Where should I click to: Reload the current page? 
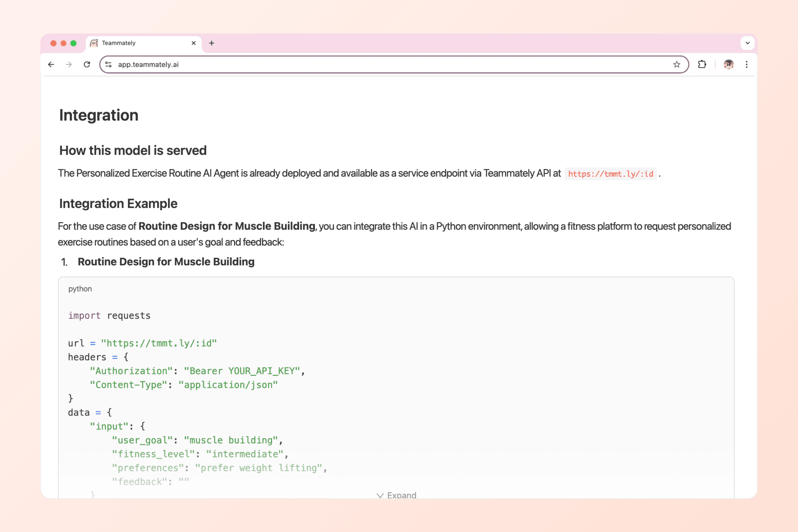(x=87, y=65)
